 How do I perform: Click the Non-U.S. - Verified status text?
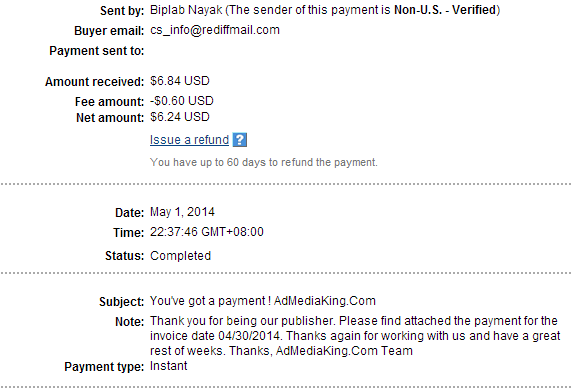click(445, 10)
